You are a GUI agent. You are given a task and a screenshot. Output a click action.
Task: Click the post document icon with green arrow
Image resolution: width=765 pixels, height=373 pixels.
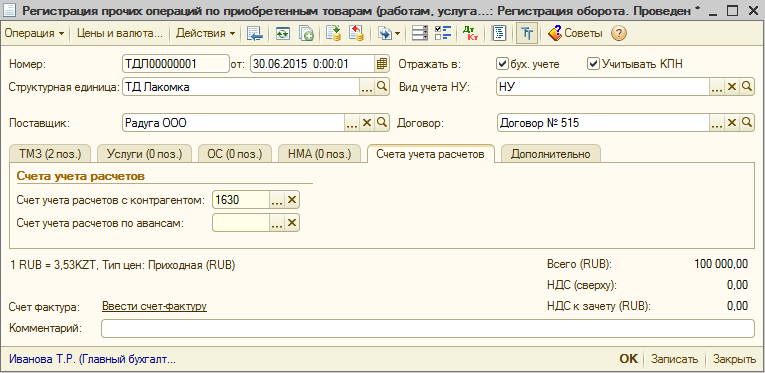[334, 34]
